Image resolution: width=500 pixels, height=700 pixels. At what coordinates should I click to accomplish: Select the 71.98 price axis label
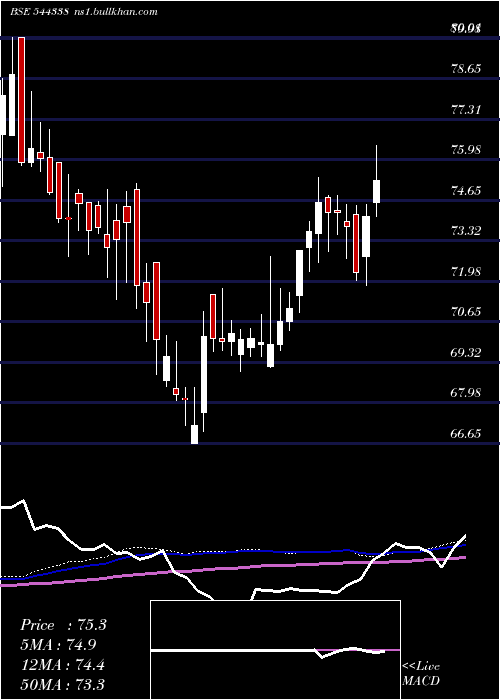coord(466,271)
